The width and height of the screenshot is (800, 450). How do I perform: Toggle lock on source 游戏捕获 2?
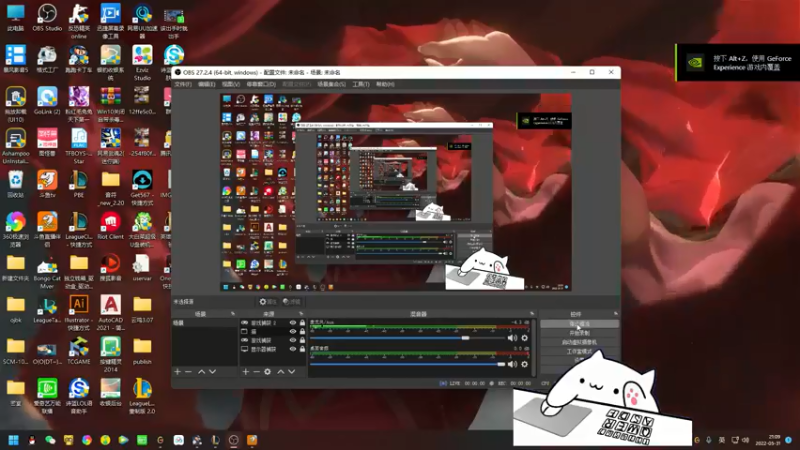(303, 323)
